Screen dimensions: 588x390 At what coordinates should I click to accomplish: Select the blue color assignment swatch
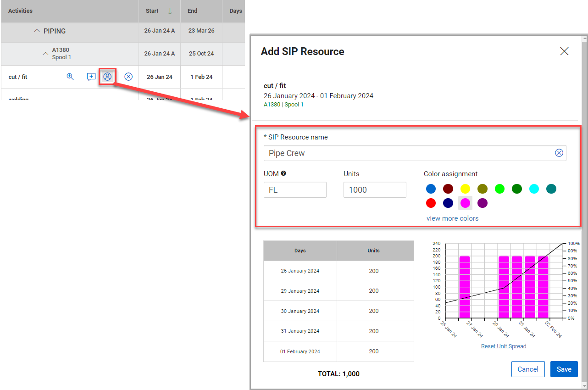[431, 189]
